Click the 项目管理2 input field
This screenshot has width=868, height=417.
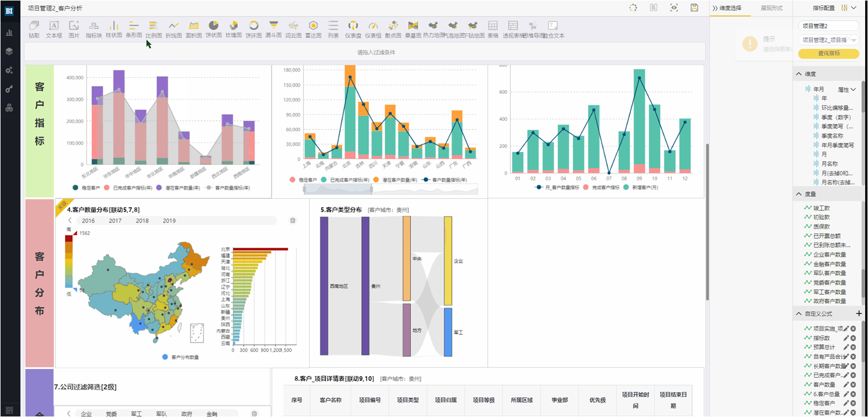coord(829,26)
